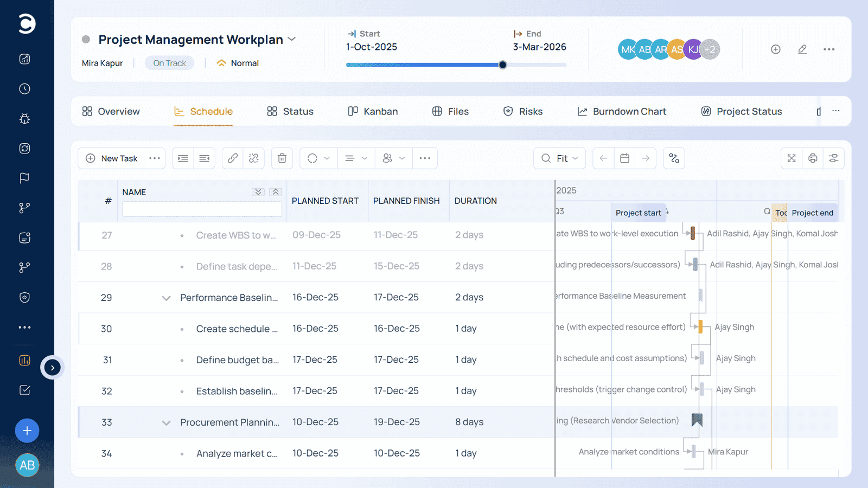The image size is (868, 488).
Task: Expand the schedule to fullscreen
Action: 792,158
